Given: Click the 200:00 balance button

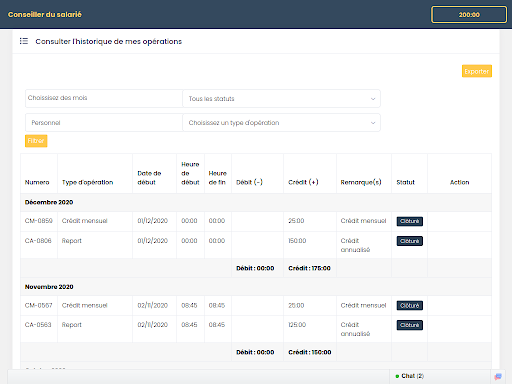Looking at the screenshot, I should [x=469, y=15].
